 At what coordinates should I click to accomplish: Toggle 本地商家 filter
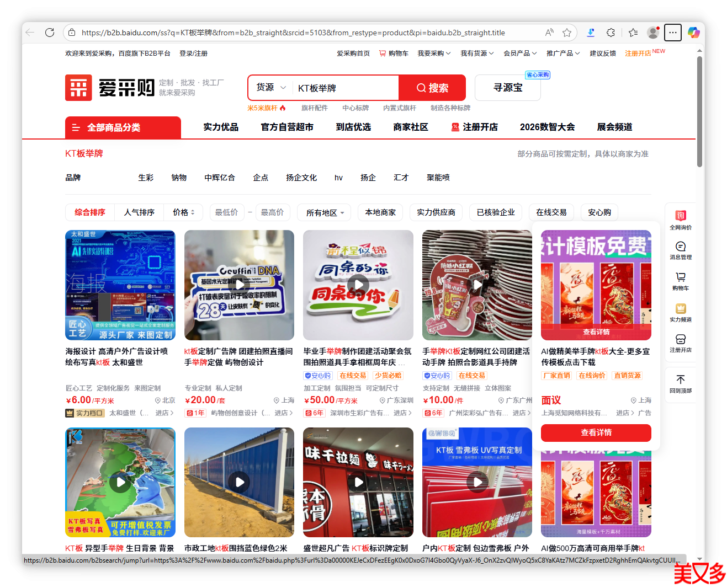(x=380, y=212)
